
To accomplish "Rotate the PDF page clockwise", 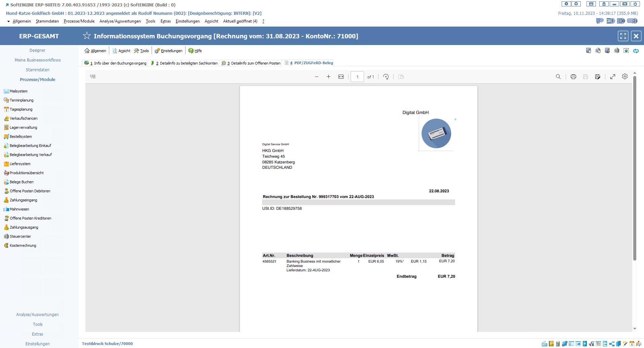I will (386, 77).
